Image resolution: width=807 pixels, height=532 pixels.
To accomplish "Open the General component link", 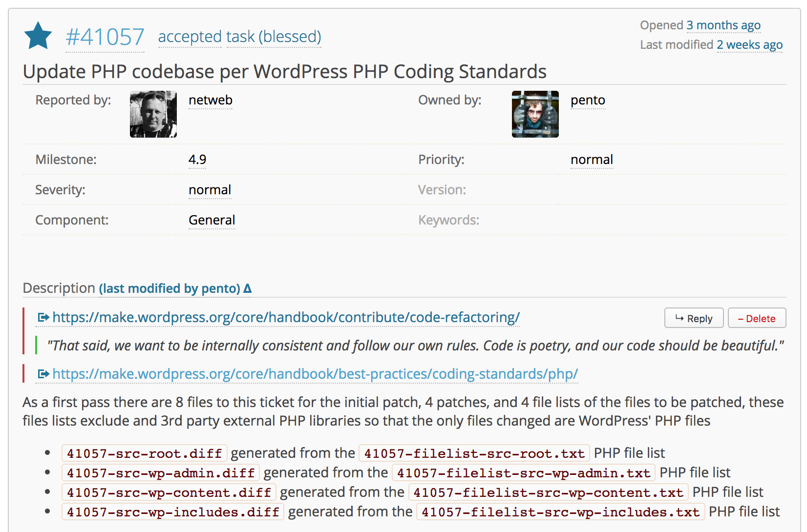I will [x=212, y=220].
